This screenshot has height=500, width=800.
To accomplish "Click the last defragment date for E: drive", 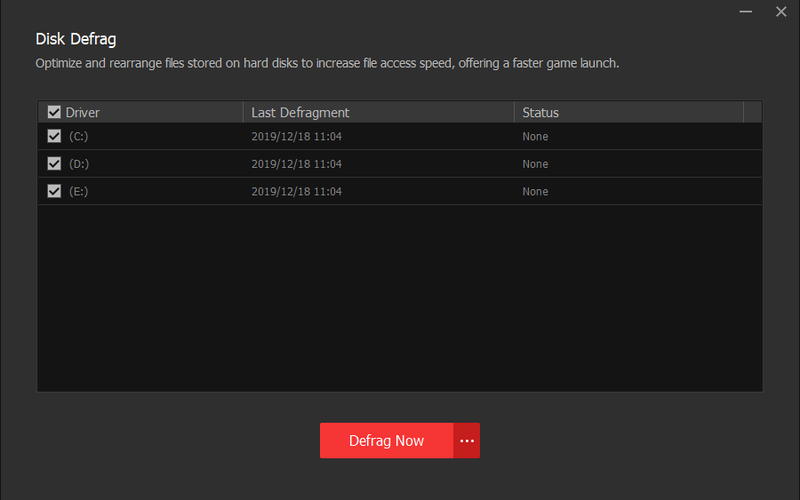I will click(x=296, y=191).
